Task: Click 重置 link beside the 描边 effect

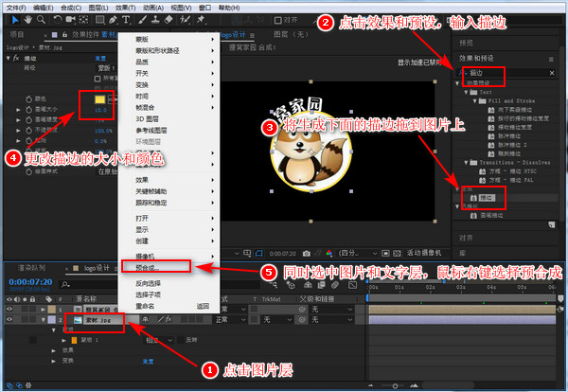Action: click(x=100, y=59)
